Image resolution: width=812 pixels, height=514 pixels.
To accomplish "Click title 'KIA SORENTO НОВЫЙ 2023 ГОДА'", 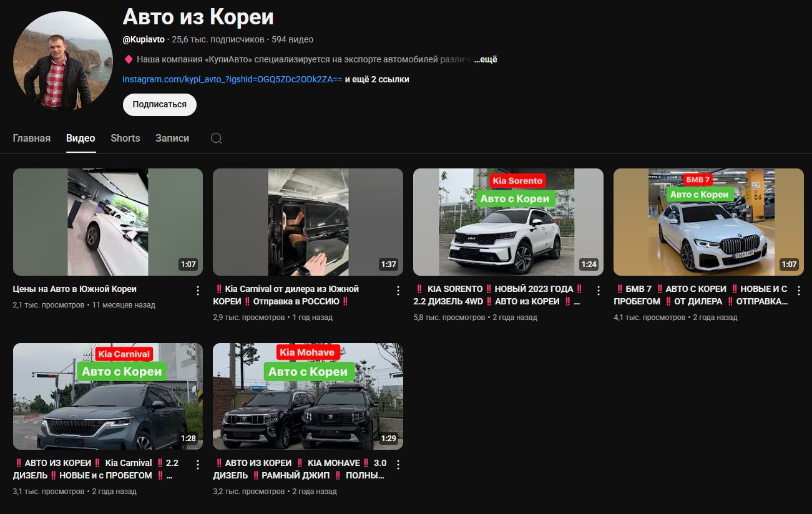I will tap(499, 296).
